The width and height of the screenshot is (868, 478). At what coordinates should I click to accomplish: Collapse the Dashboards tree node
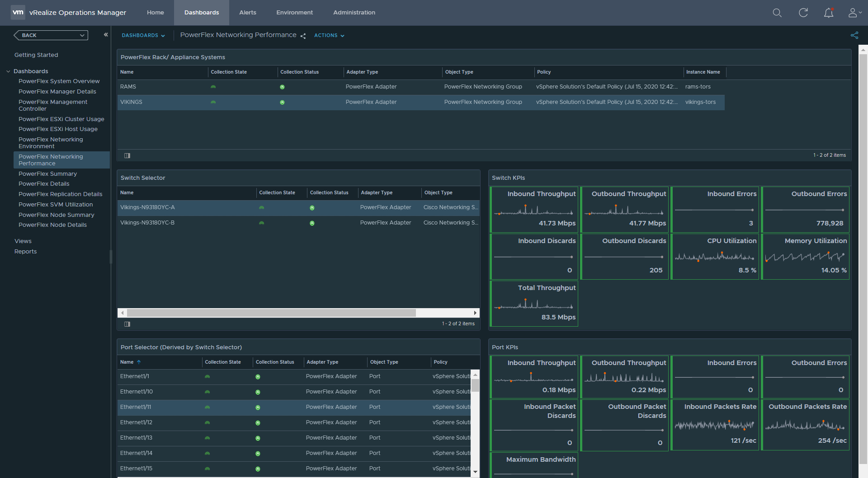coord(8,71)
